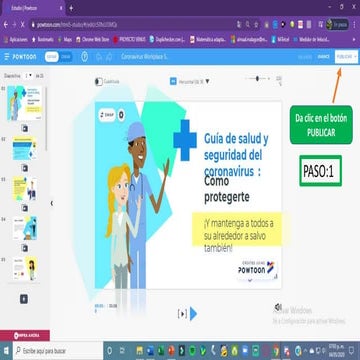Viewport: 360px width, 360px height.
Task: Open Word from the taskbar
Action: pos(150,351)
